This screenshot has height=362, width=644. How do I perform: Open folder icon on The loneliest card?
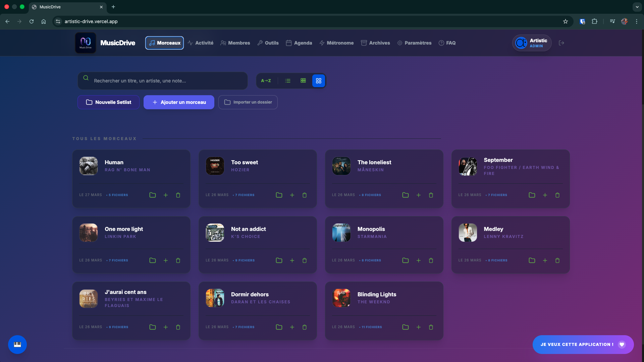[x=406, y=195]
